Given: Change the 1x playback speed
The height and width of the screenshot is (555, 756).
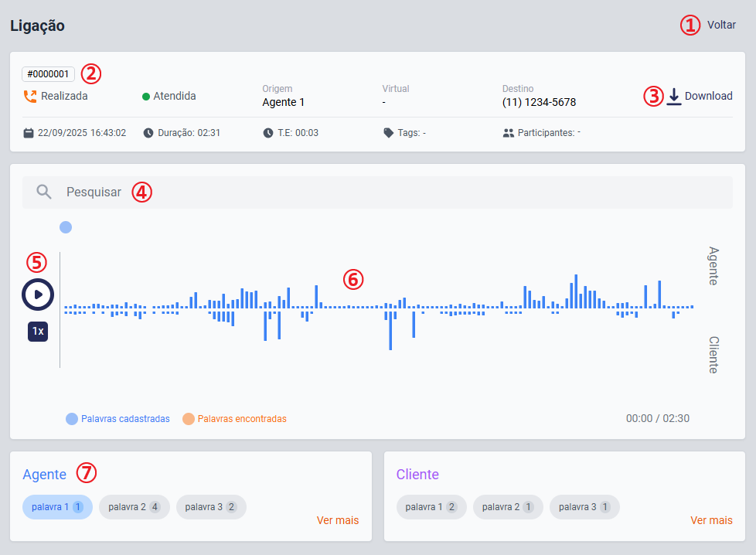Looking at the screenshot, I should point(38,331).
